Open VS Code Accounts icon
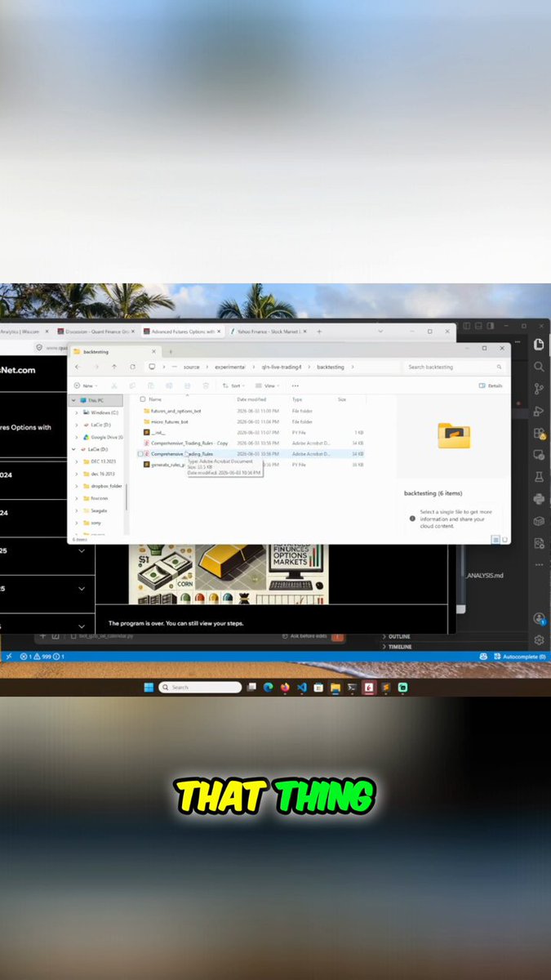Screen dimensions: 551x980 click(x=539, y=619)
